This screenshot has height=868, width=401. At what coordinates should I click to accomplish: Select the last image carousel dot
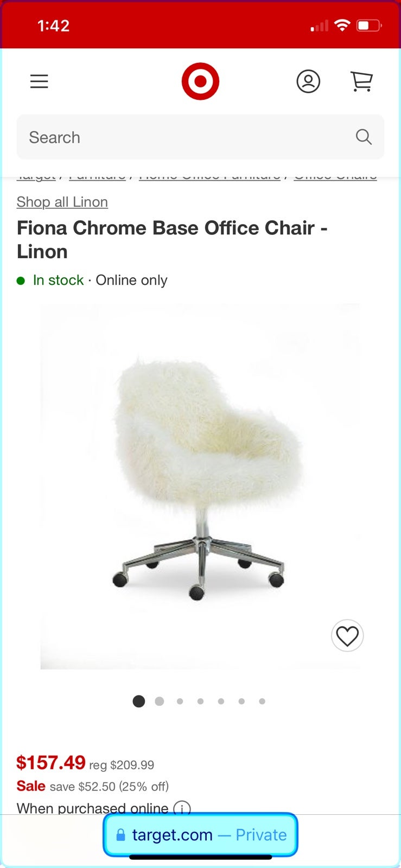(x=262, y=701)
